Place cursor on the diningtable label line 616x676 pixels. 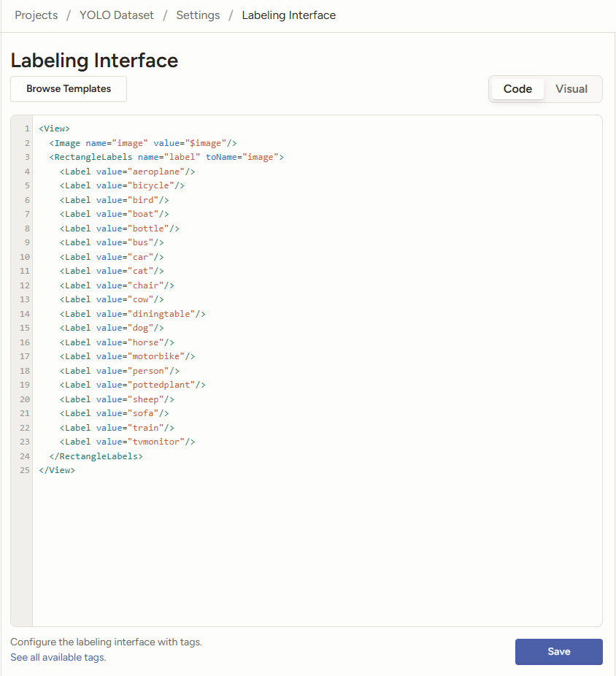point(133,314)
